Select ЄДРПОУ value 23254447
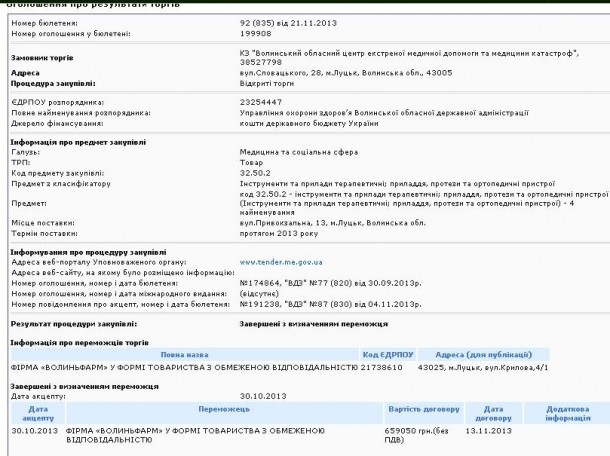 261,102
